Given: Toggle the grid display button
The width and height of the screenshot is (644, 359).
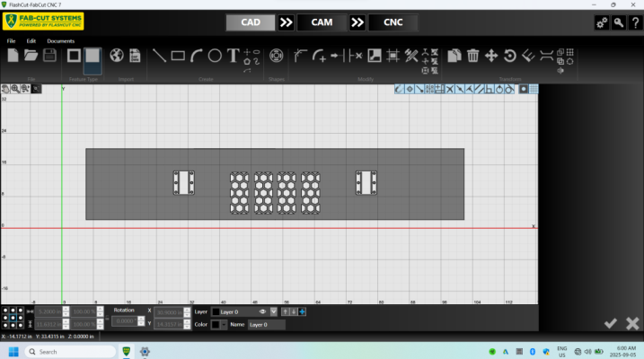Looking at the screenshot, I should tap(534, 89).
